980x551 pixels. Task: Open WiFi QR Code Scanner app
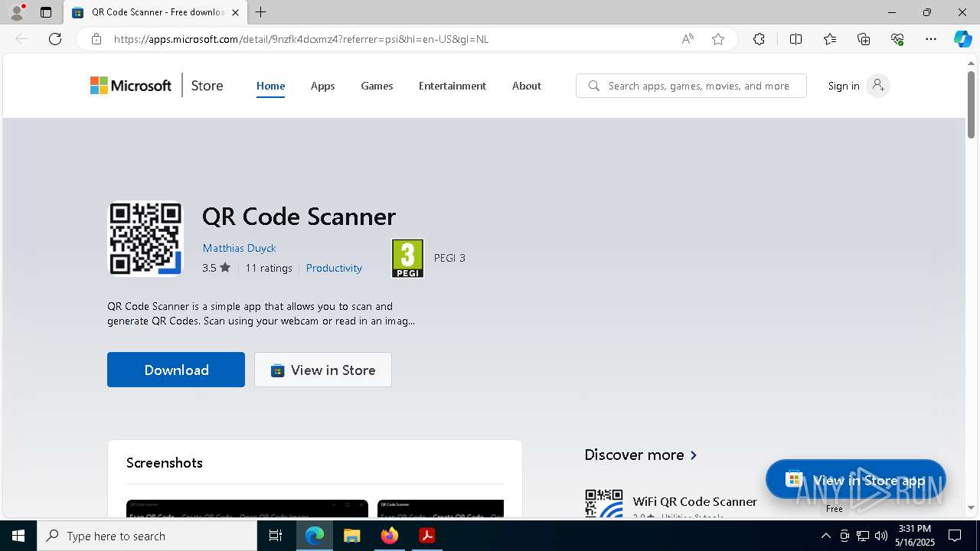(694, 502)
